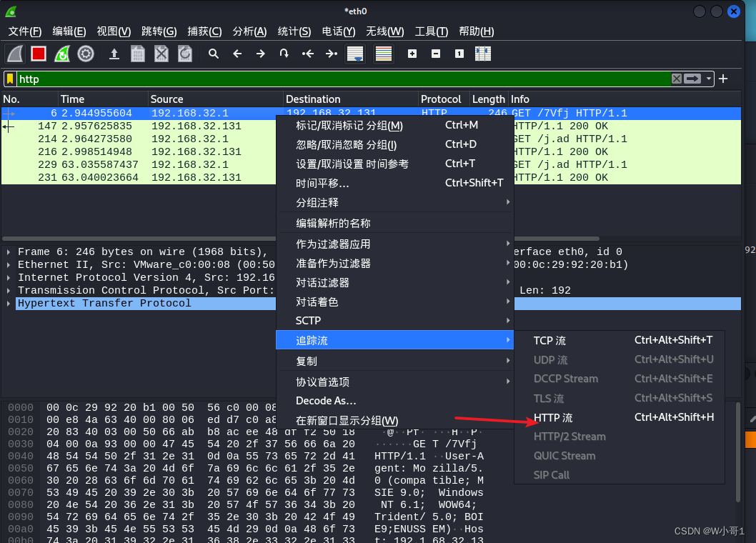The height and width of the screenshot is (543, 756).
Task: Open a capture file via upload arrow icon
Action: [114, 54]
